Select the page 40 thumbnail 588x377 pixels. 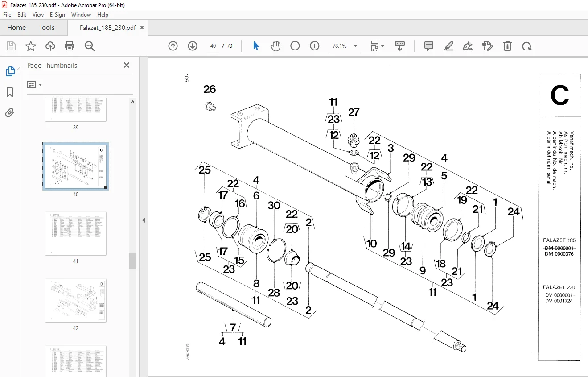[76, 166]
